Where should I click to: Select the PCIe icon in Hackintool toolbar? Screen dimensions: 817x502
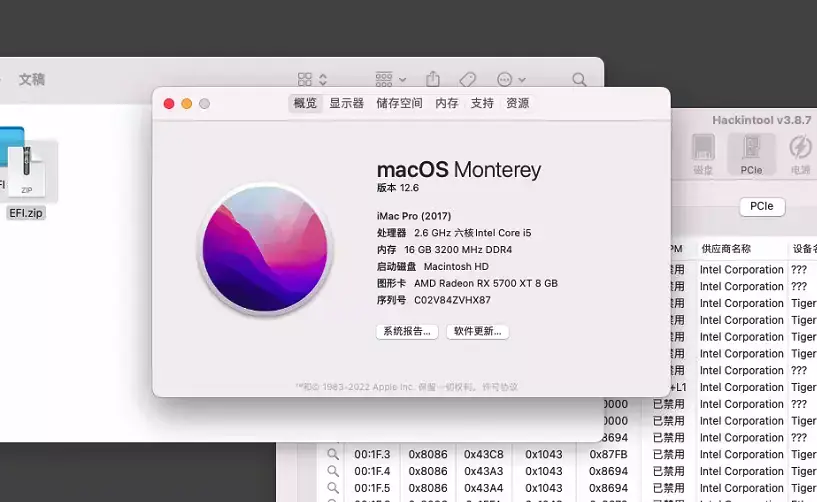751,154
